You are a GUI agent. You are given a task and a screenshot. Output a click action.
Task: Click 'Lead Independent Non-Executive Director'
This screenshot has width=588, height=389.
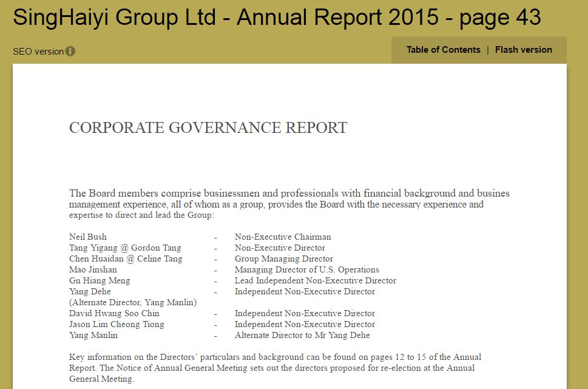[316, 280]
